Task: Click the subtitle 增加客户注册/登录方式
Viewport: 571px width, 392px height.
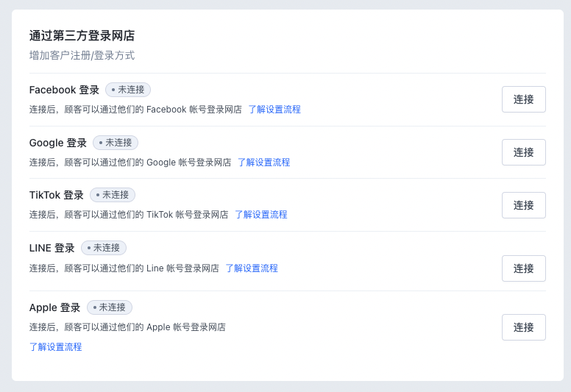Action: click(x=82, y=55)
